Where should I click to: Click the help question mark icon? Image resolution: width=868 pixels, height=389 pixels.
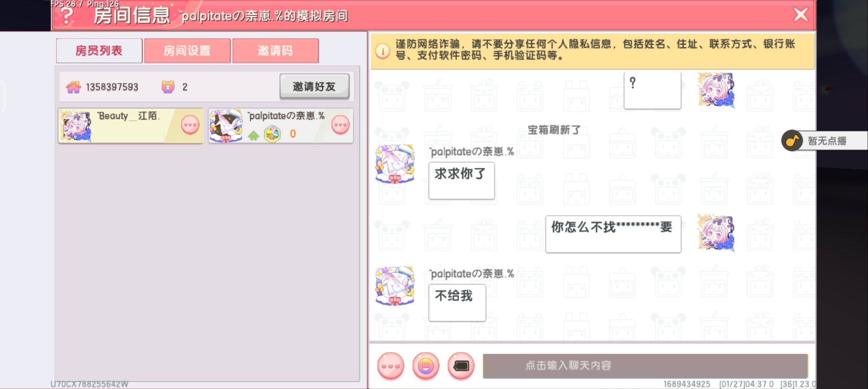66,15
